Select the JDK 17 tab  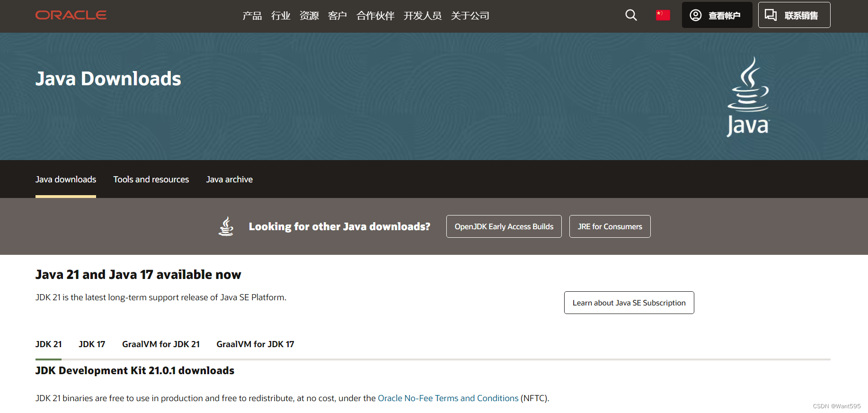(92, 344)
